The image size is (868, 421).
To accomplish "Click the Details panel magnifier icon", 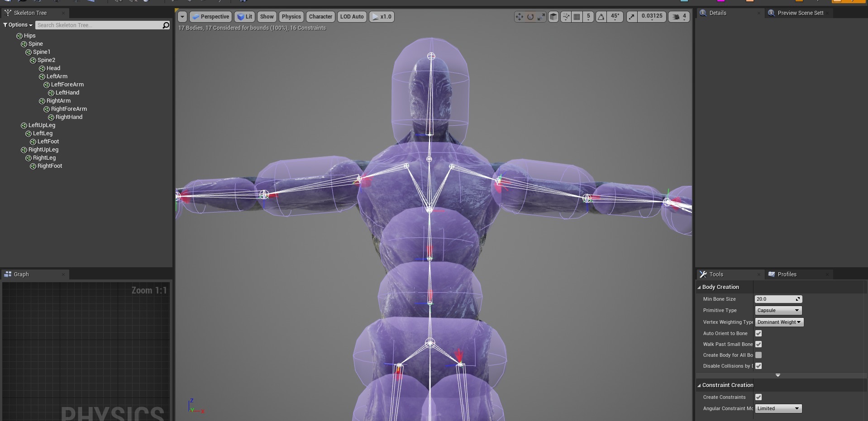I will (x=703, y=13).
